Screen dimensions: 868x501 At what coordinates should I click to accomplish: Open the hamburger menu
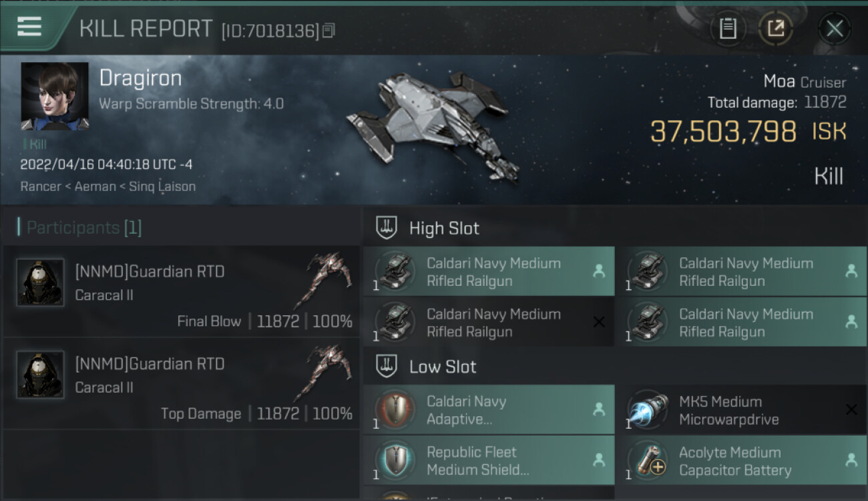(x=29, y=27)
